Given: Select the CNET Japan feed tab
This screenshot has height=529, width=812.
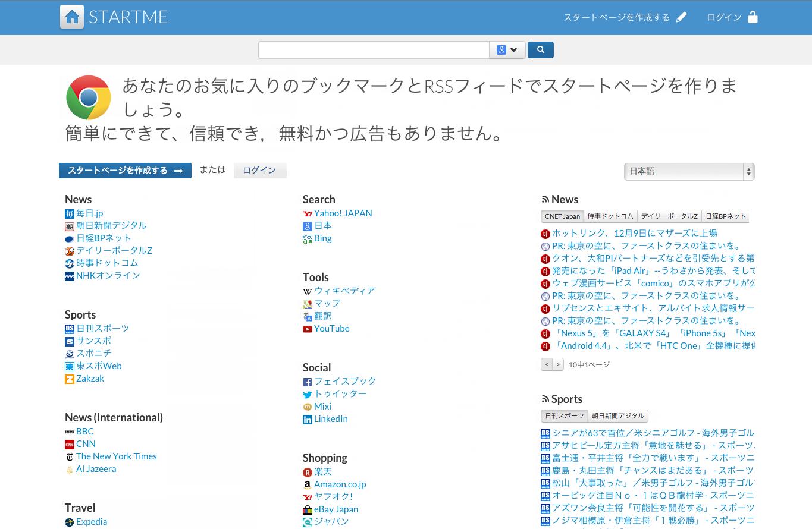Looking at the screenshot, I should pos(562,216).
